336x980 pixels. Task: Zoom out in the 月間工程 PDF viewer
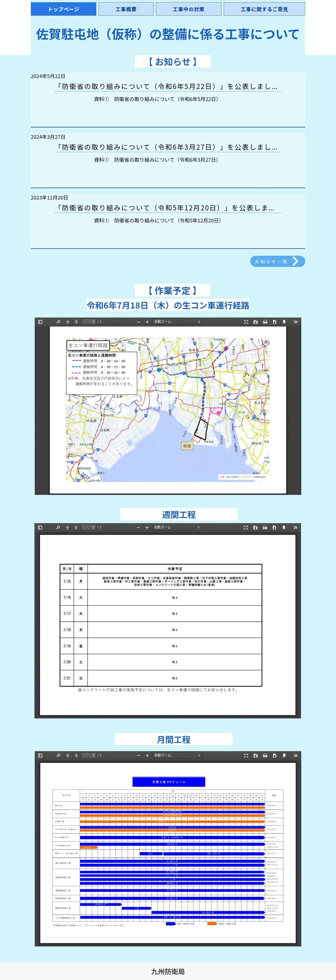pyautogui.click(x=139, y=756)
